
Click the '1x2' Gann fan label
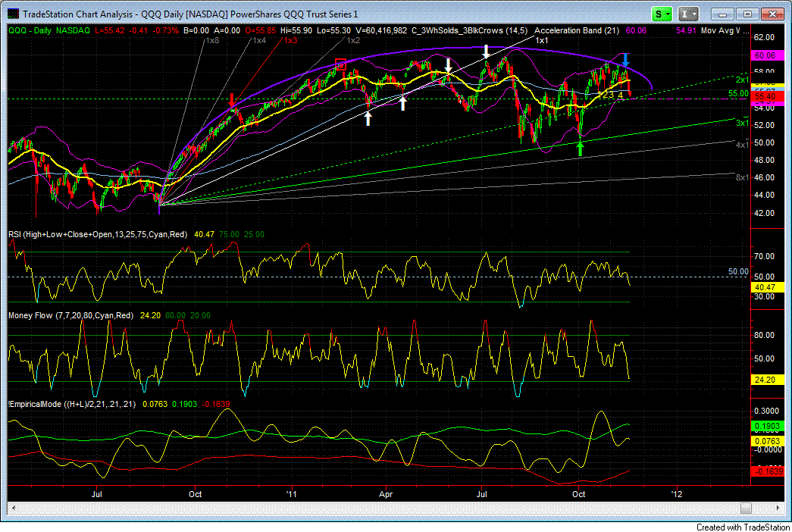click(353, 40)
